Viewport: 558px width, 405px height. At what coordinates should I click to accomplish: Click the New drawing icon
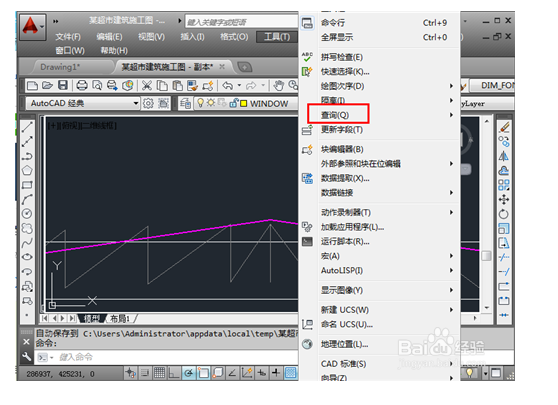pos(32,85)
